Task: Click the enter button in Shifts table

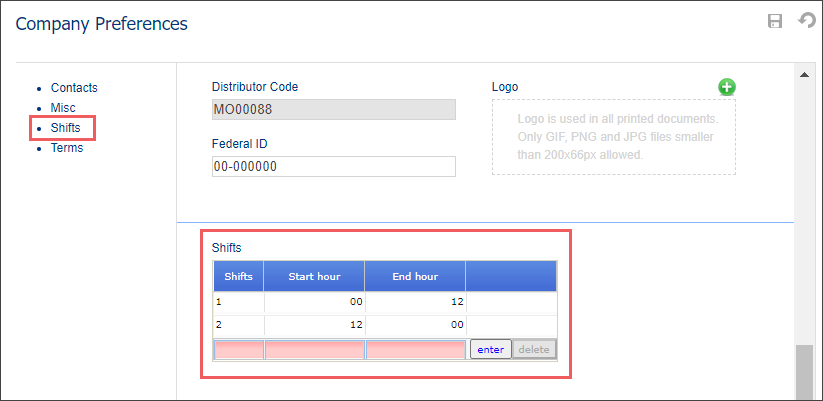Action: [x=491, y=350]
